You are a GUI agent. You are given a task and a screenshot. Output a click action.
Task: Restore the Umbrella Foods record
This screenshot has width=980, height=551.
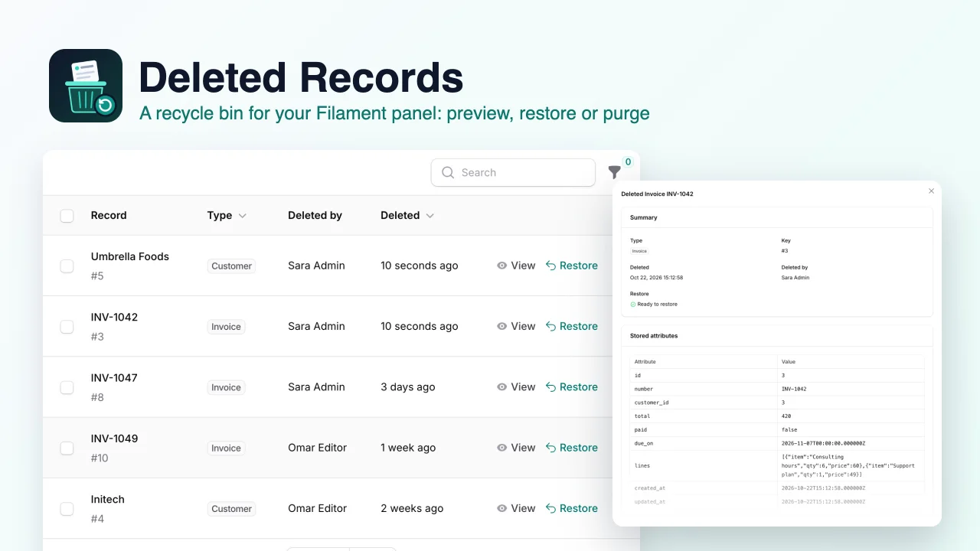click(572, 266)
